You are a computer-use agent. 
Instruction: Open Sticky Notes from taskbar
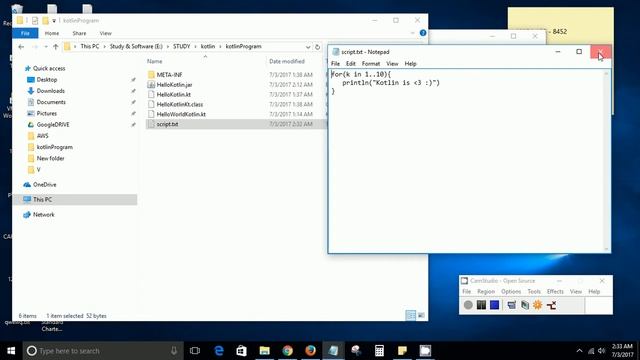(402, 351)
